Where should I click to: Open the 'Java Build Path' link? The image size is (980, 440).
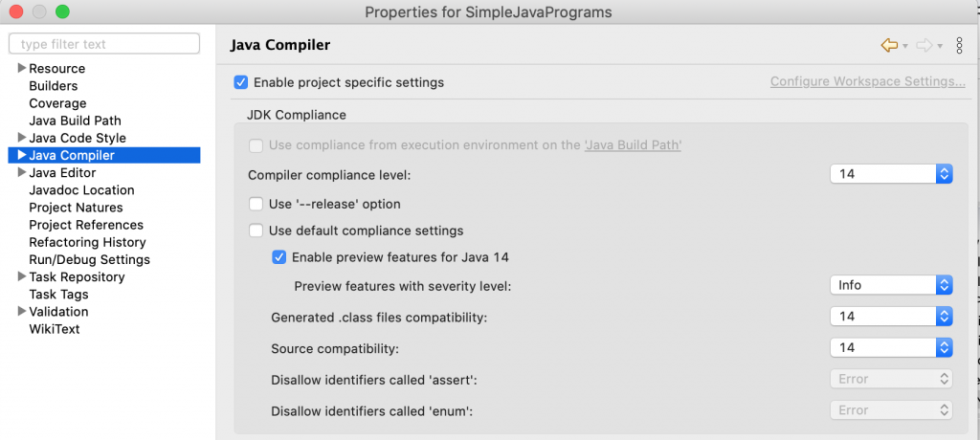[x=633, y=145]
